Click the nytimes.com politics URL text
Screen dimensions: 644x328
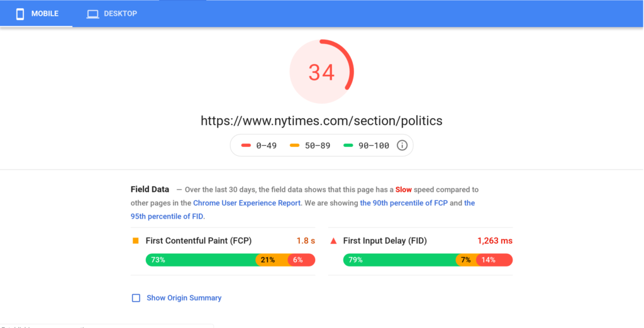click(x=321, y=121)
